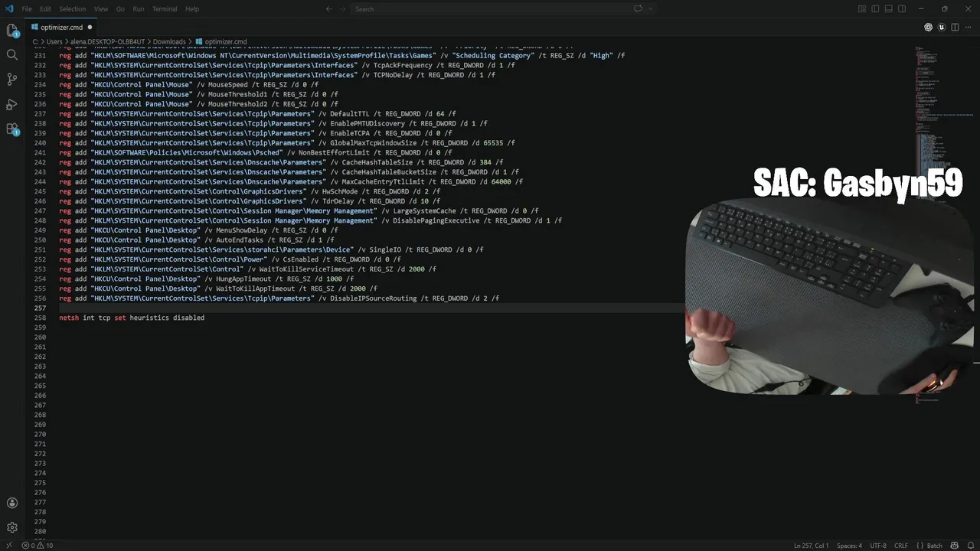
Task: Click MouseSpeed on line 234
Action: point(228,85)
